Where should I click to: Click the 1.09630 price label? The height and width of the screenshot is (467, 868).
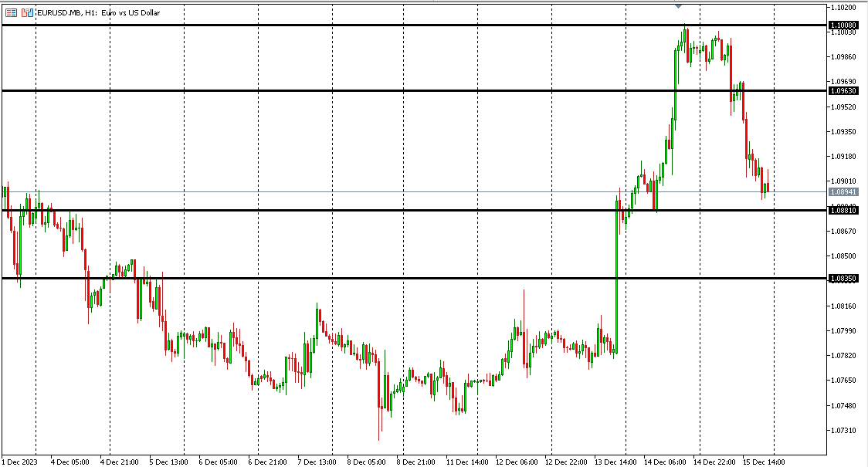point(843,91)
